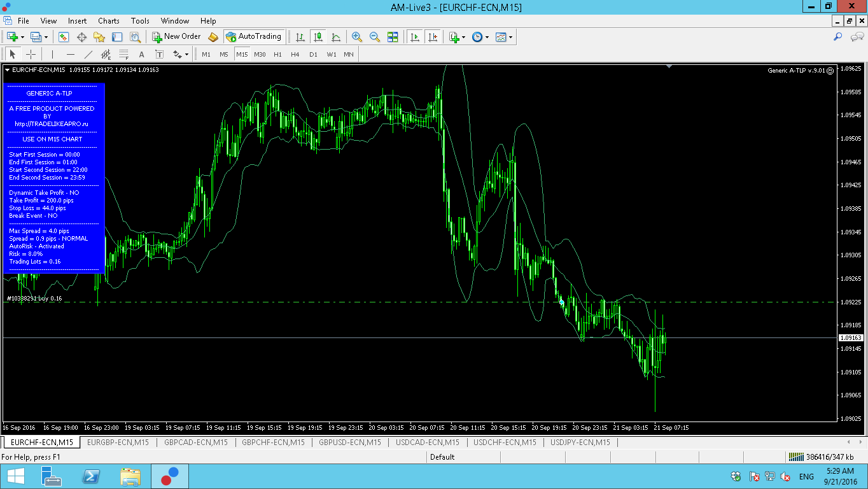Open the File menu

tap(24, 20)
